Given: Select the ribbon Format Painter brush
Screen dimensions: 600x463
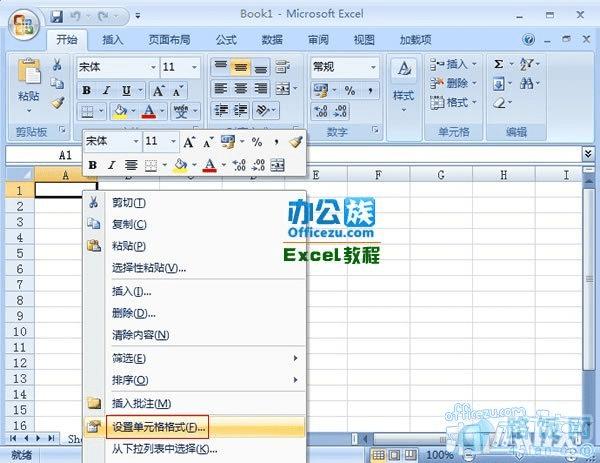Looking at the screenshot, I should (58, 102).
